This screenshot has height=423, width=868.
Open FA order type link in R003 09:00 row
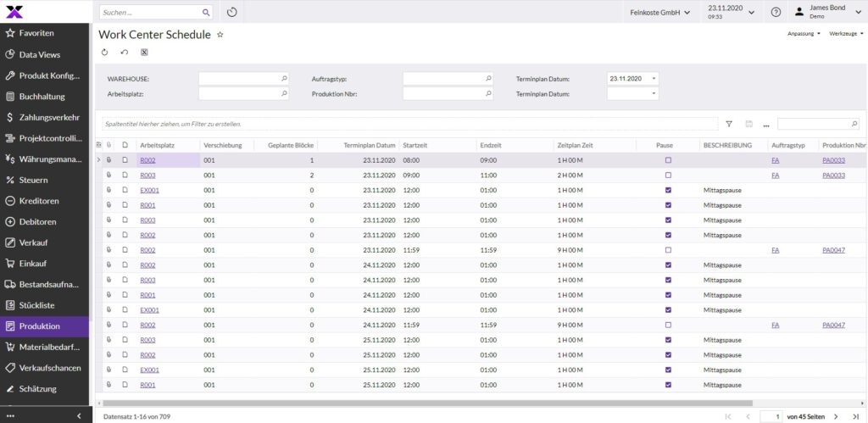click(775, 175)
